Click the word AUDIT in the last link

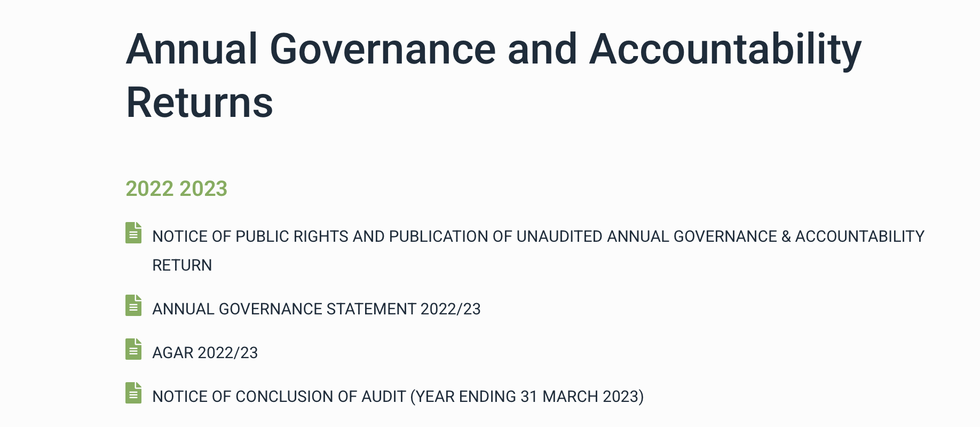(384, 397)
